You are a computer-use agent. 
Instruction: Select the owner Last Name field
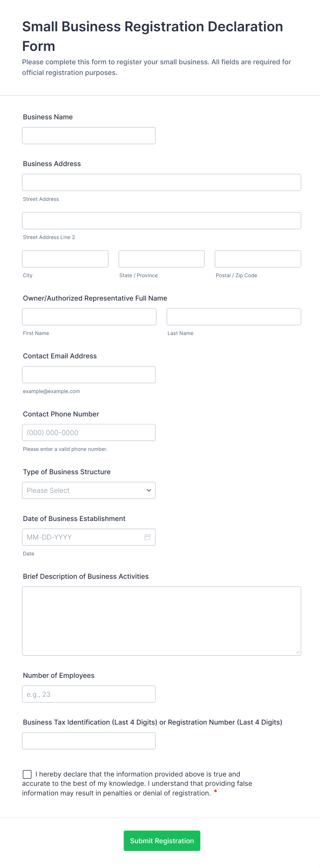point(234,317)
